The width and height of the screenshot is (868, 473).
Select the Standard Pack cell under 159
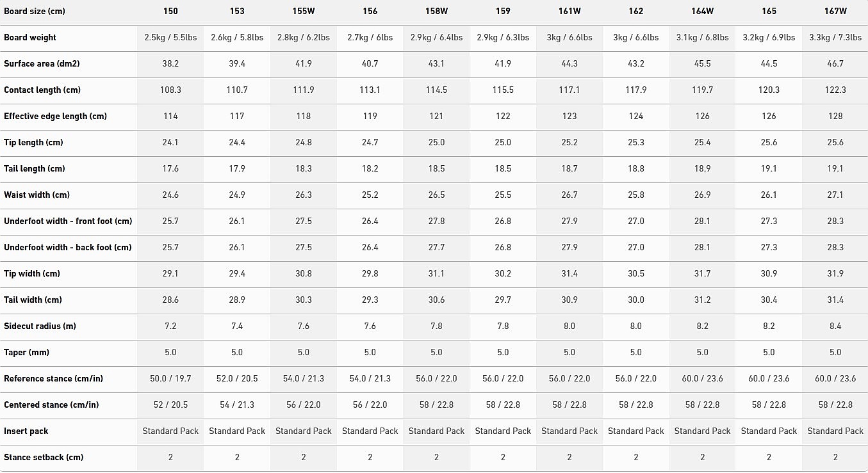503,431
